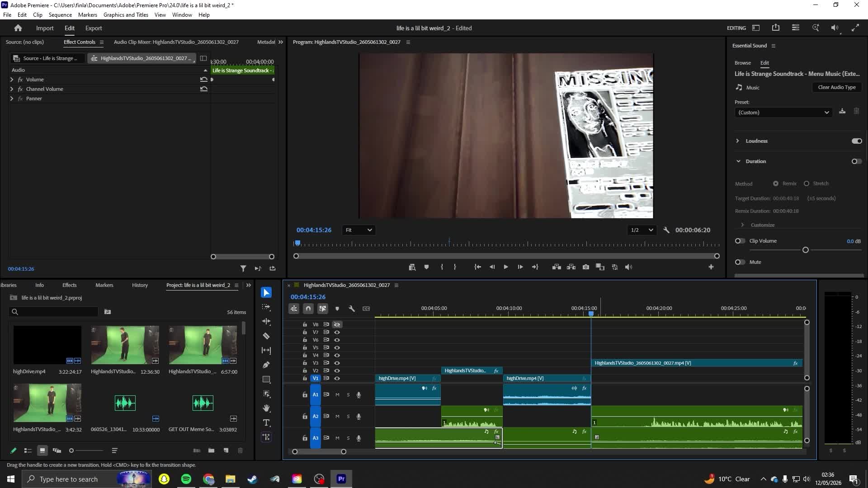Click the Audio Clip Mixer tab
Screen dimensions: 868x488
tap(176, 42)
